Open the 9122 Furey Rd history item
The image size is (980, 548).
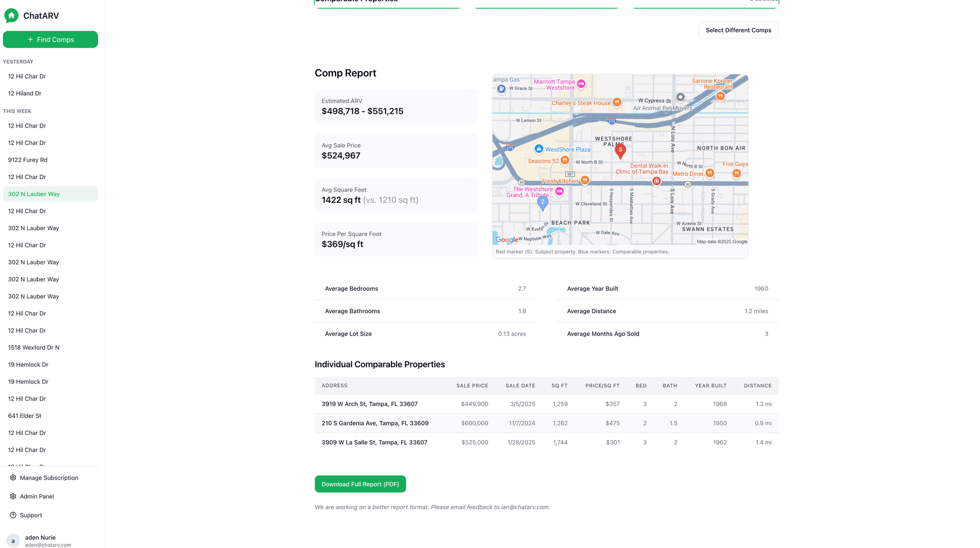click(x=28, y=160)
